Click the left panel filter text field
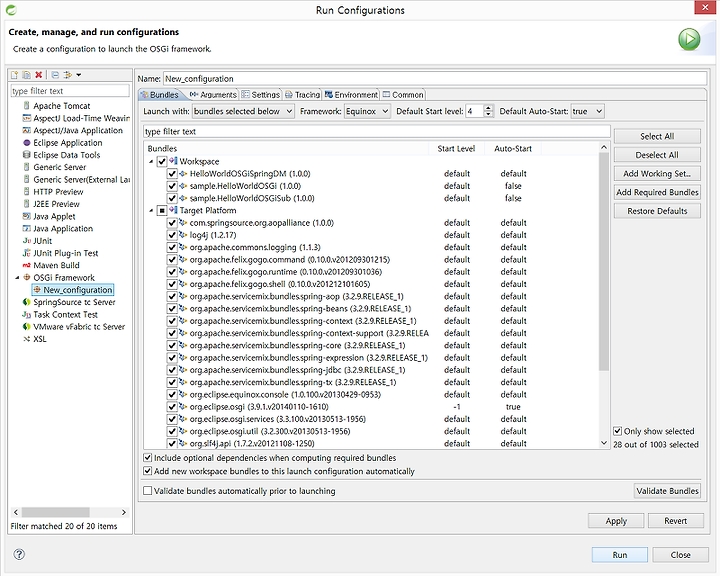 pos(70,90)
